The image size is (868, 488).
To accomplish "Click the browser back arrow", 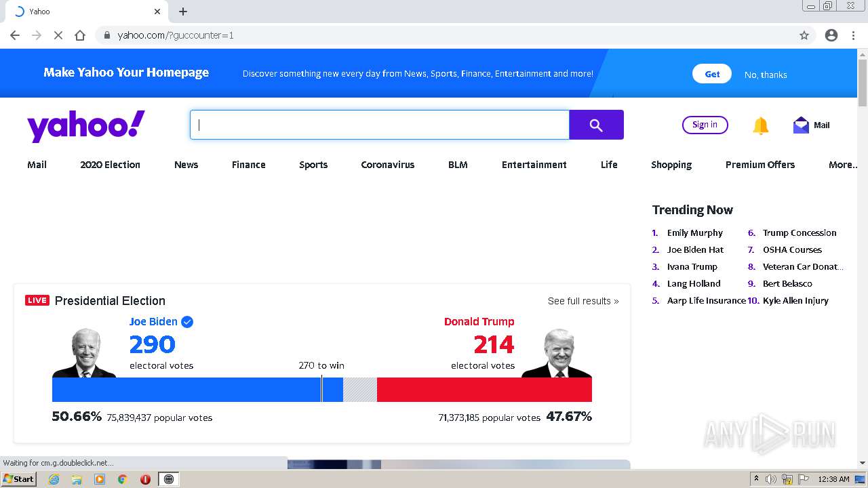I will [x=15, y=35].
